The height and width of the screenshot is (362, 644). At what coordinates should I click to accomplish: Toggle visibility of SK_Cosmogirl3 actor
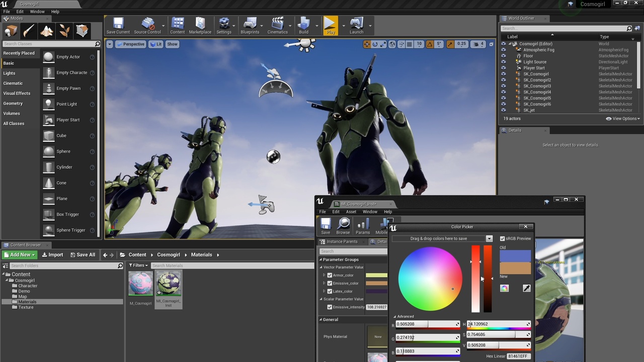point(503,86)
